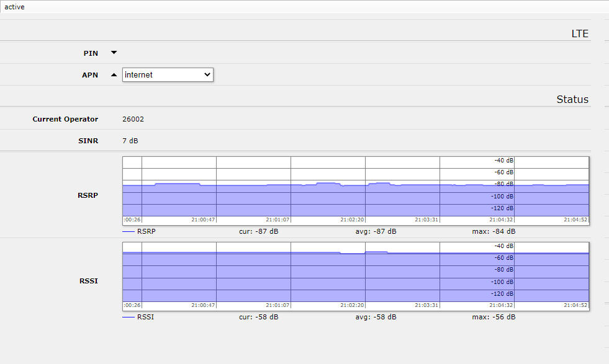Click the RSRP legend line marker
609x364 pixels.
[x=129, y=231]
